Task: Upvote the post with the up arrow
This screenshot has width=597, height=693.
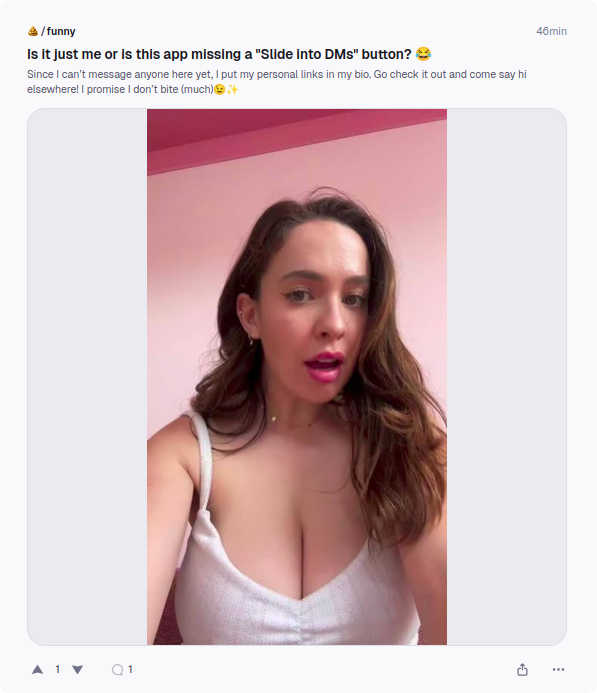Action: click(x=38, y=670)
